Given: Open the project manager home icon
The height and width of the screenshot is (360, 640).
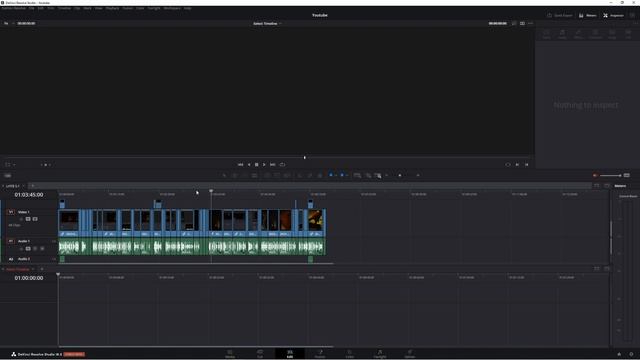Looking at the screenshot, I should [x=619, y=354].
